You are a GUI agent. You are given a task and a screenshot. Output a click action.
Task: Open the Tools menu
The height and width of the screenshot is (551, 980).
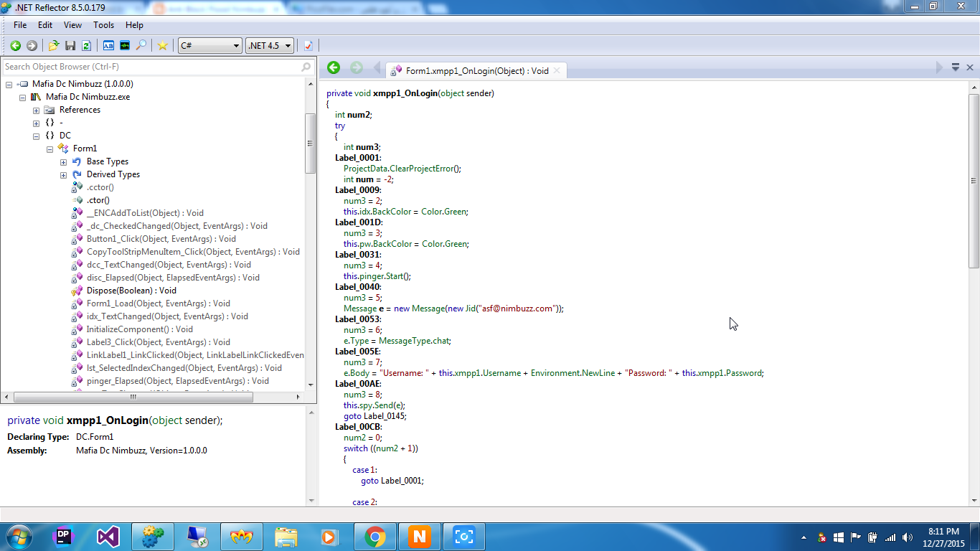(103, 25)
